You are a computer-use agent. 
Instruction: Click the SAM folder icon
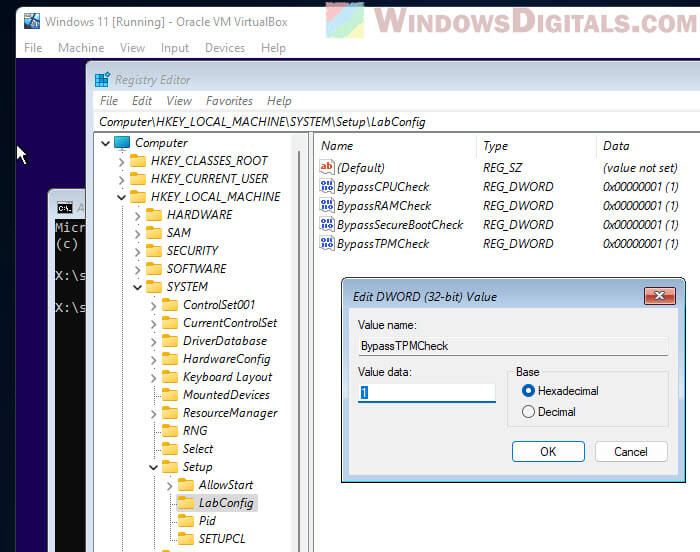pyautogui.click(x=154, y=233)
